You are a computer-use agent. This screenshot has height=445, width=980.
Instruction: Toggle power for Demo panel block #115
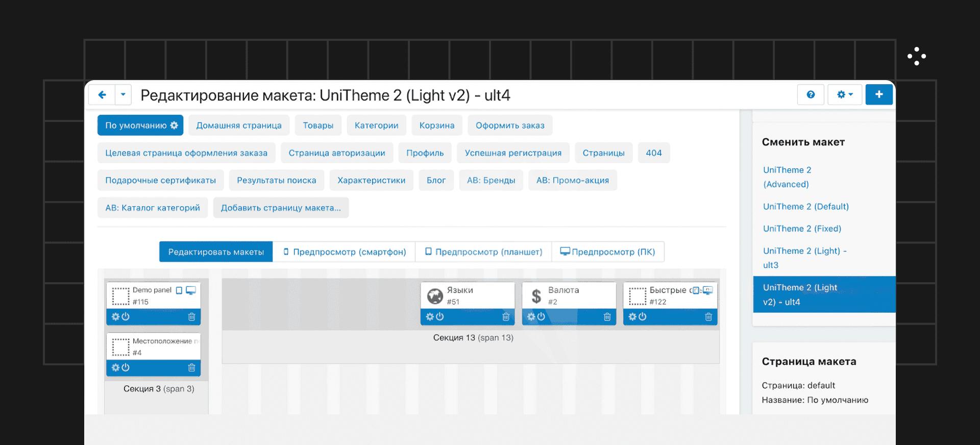coord(126,317)
